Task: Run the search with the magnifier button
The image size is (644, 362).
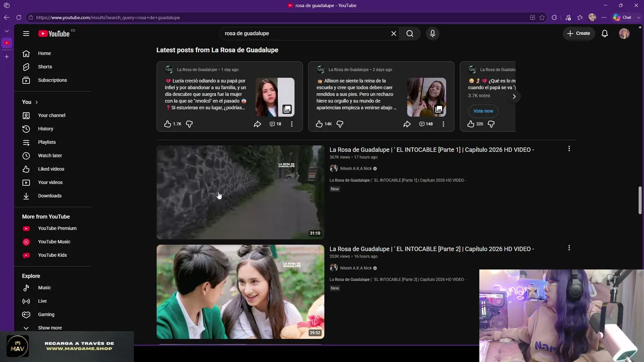Action: 410,34
